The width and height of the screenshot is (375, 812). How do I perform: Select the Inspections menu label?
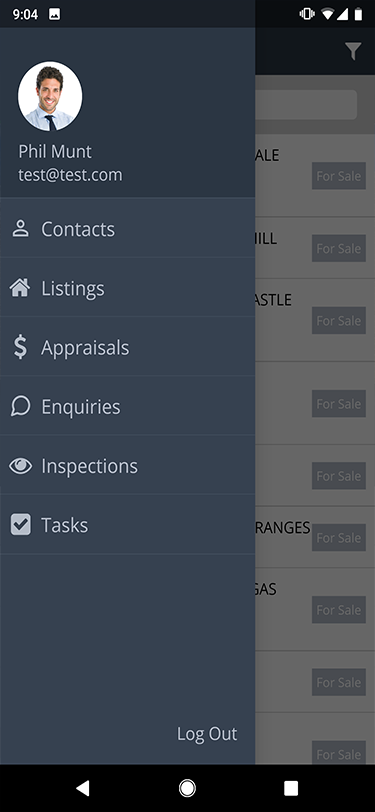(90, 466)
